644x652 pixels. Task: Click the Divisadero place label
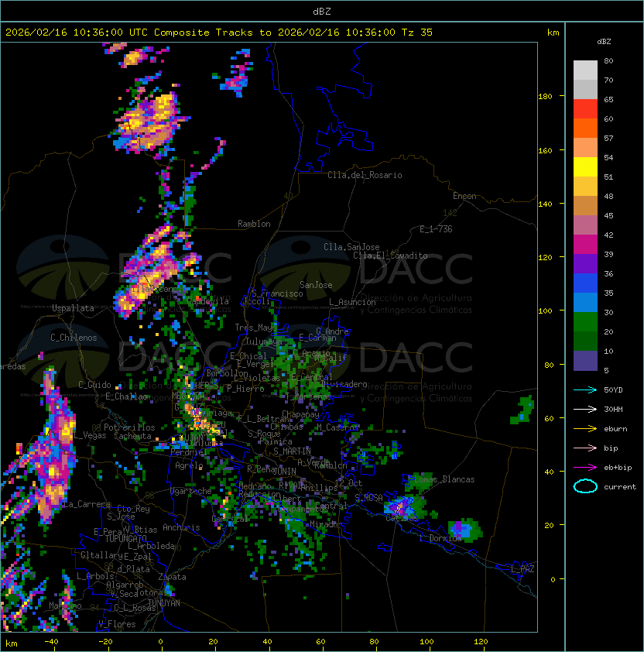(x=344, y=384)
